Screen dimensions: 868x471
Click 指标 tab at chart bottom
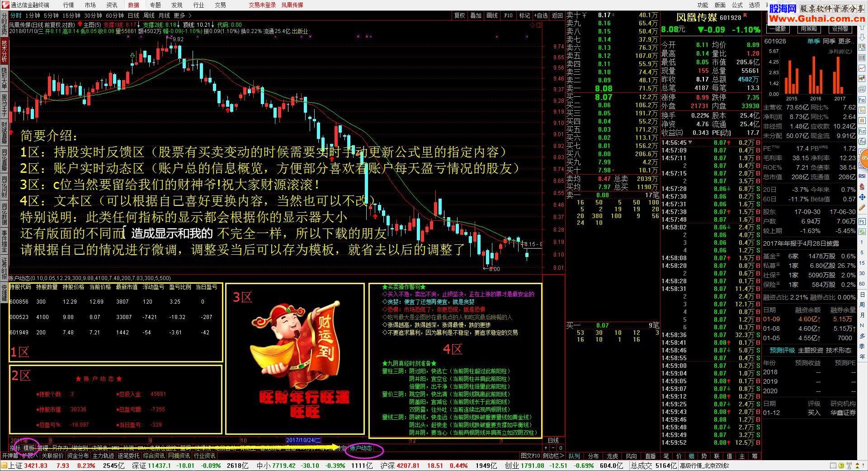(15, 448)
